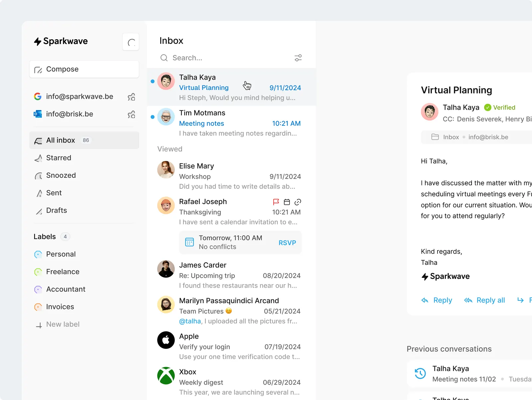Open the Snoozed folder
The image size is (532, 400).
click(84, 175)
